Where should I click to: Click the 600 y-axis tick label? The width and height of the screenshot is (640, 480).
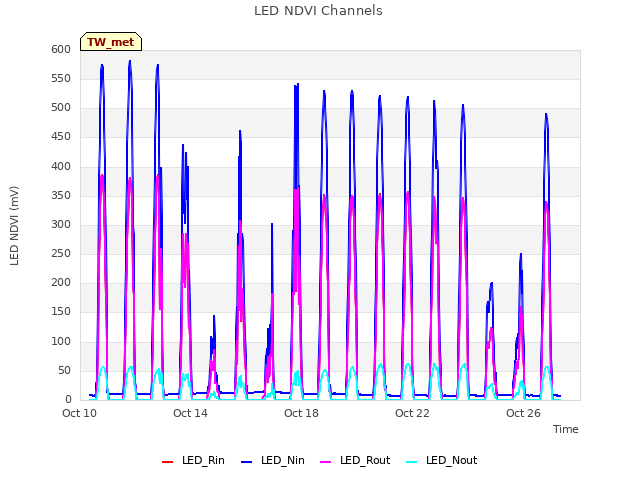click(x=61, y=49)
